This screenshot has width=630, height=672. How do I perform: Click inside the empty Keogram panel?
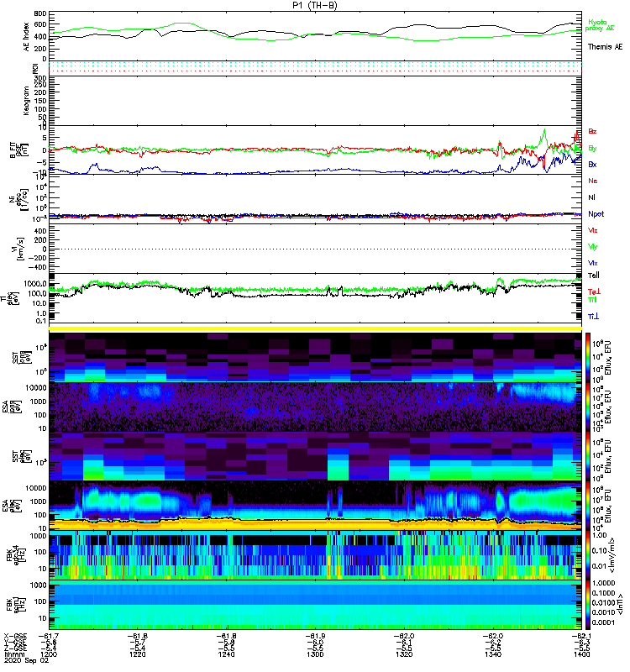[x=315, y=101]
